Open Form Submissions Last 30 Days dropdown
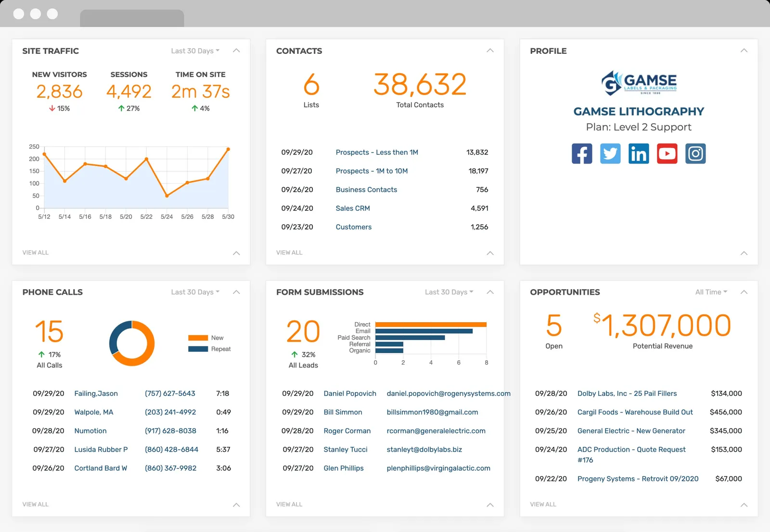Image resolution: width=770 pixels, height=532 pixels. click(449, 292)
